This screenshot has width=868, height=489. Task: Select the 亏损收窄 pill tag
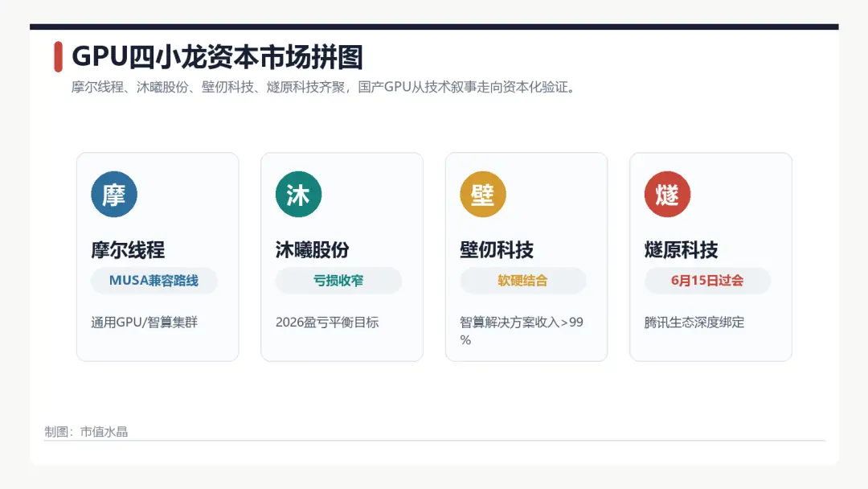click(x=338, y=281)
